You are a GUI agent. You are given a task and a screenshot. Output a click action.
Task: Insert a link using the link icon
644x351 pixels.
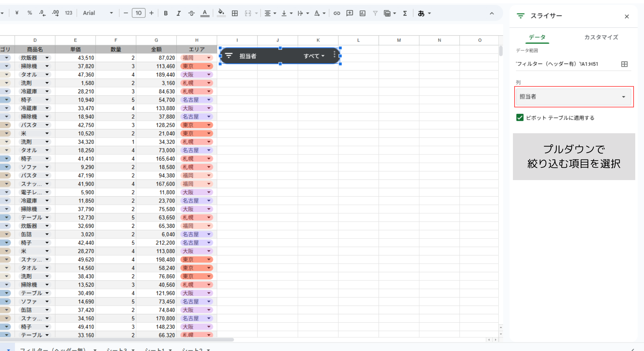coord(337,13)
